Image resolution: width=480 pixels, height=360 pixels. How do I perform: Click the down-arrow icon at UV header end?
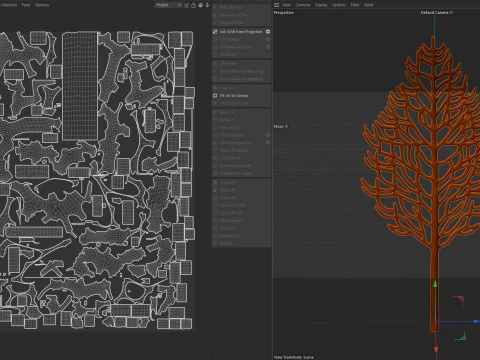coord(207,5)
